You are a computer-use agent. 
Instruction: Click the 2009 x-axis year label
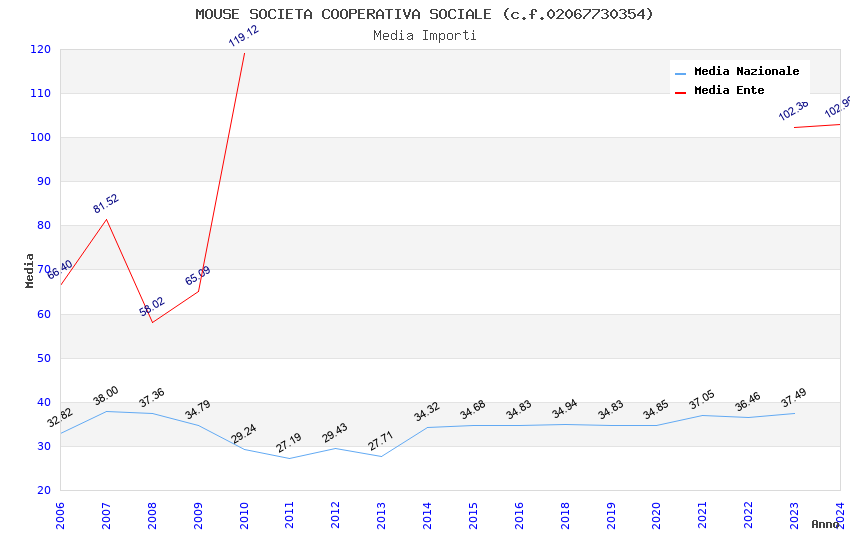point(198,515)
